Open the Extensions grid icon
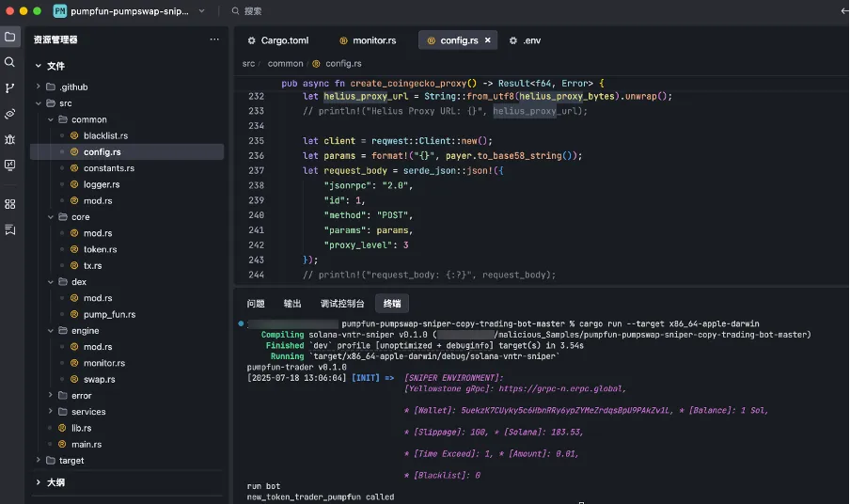Image resolution: width=850 pixels, height=504 pixels. click(10, 204)
